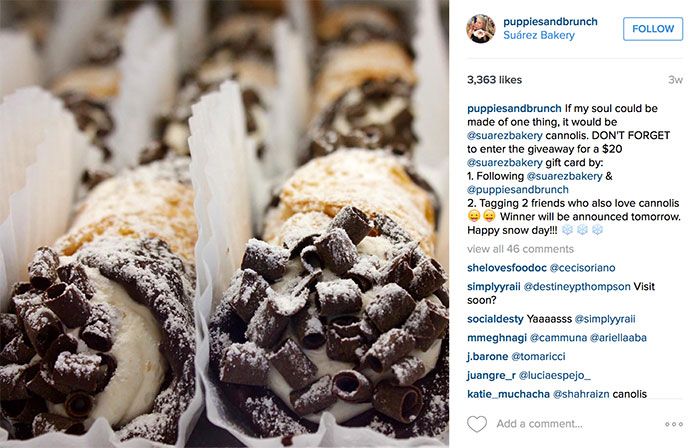
Task: Follow puppiesandbrunch with the FOLLOW button
Action: pyautogui.click(x=653, y=29)
